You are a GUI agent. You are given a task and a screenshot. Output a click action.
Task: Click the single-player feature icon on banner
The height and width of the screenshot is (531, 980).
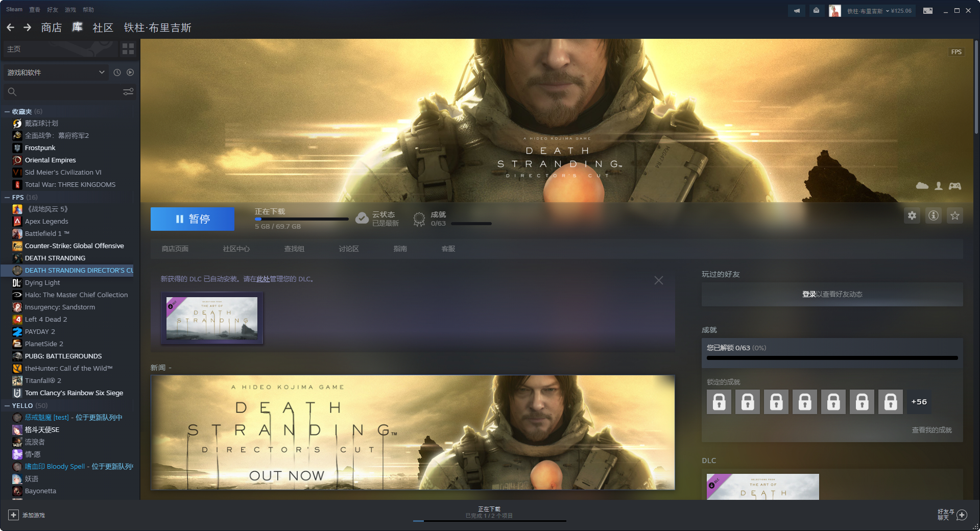tap(939, 186)
